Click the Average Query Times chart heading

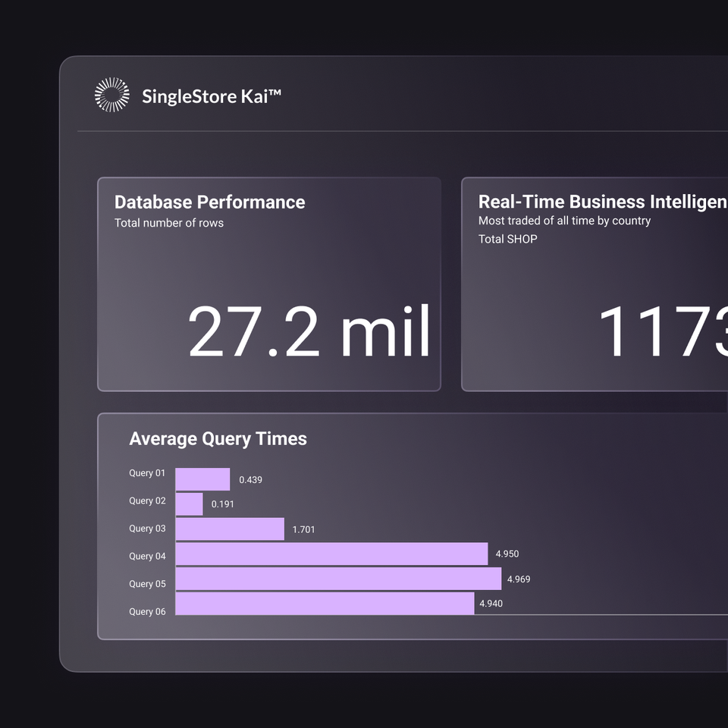click(x=218, y=438)
